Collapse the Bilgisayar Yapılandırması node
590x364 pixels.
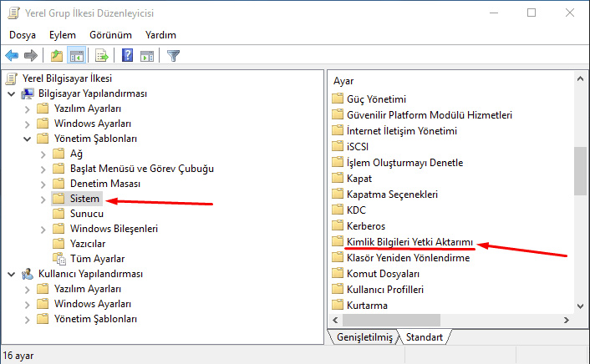click(x=12, y=94)
